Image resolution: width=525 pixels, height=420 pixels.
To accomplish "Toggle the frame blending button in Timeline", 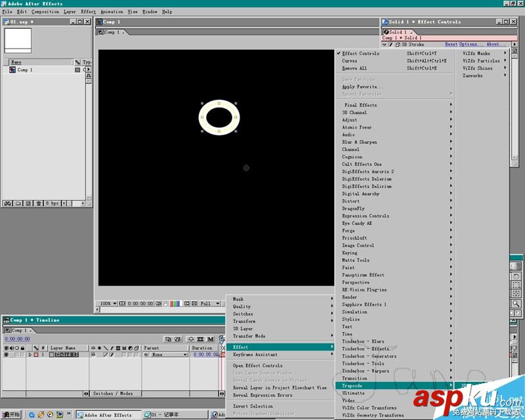I will [x=201, y=339].
